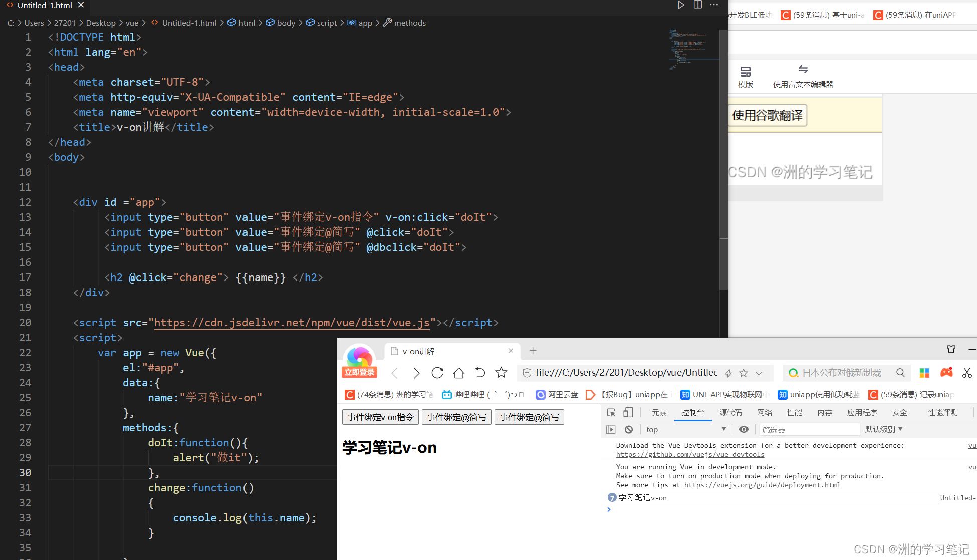
Task: Clear the console with the ban icon
Action: (629, 429)
